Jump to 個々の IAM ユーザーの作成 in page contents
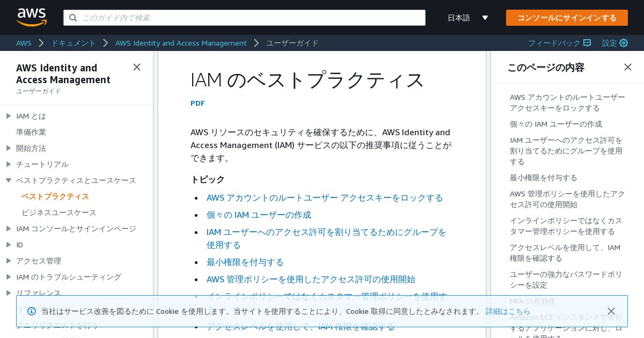The image size is (644, 338). click(556, 124)
